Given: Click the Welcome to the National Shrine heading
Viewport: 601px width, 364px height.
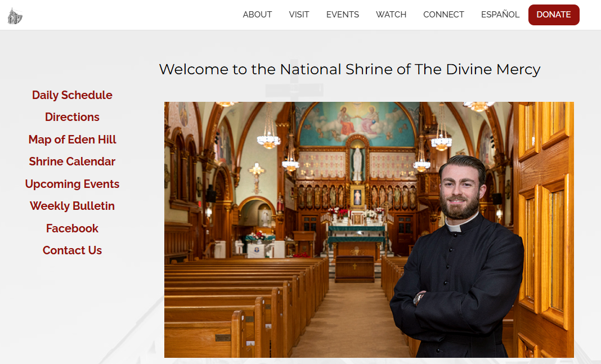Looking at the screenshot, I should coord(349,69).
